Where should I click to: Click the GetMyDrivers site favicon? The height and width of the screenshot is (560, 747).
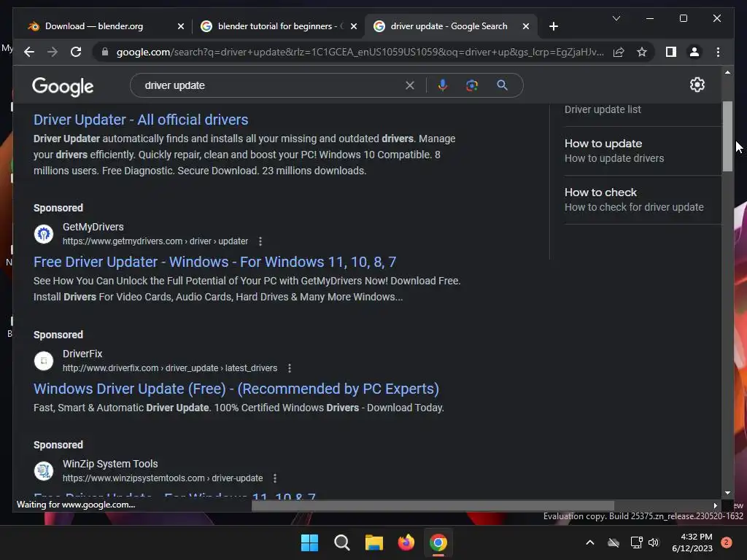pyautogui.click(x=44, y=234)
